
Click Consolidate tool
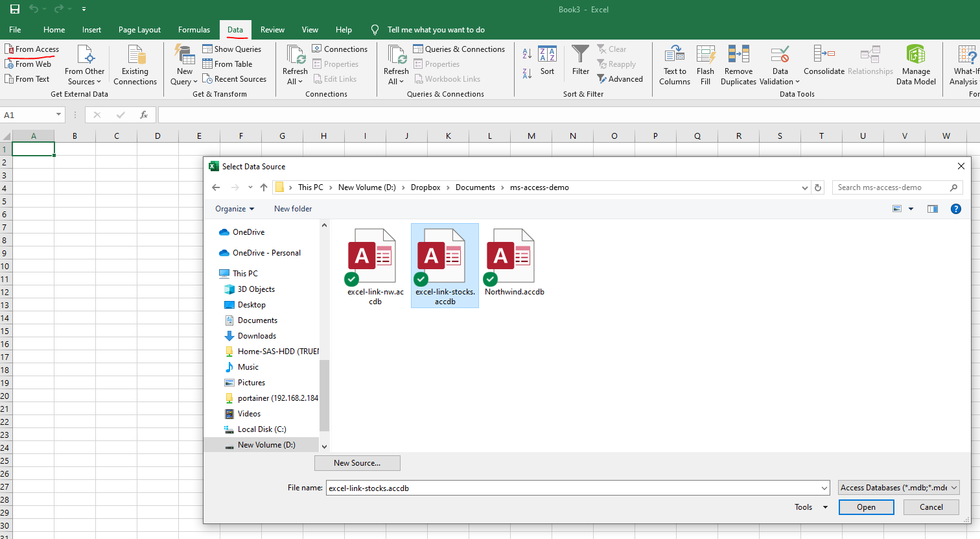tap(824, 61)
